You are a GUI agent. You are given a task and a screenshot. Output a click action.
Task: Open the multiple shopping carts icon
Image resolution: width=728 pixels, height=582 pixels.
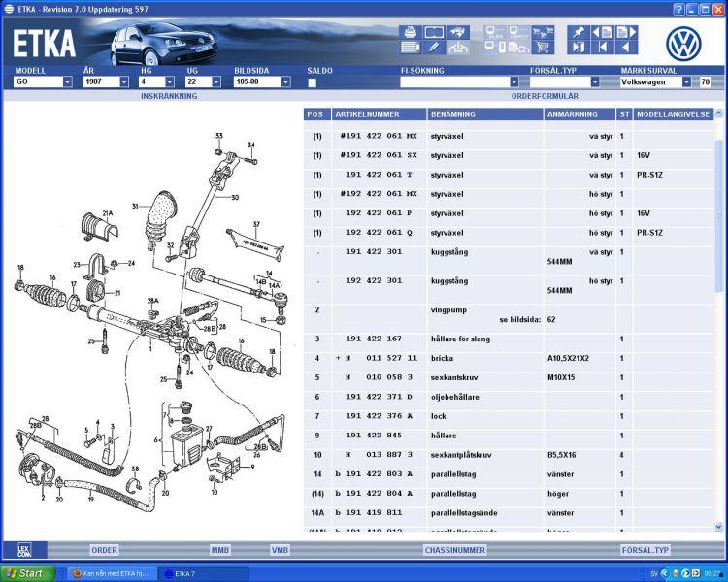(x=543, y=32)
